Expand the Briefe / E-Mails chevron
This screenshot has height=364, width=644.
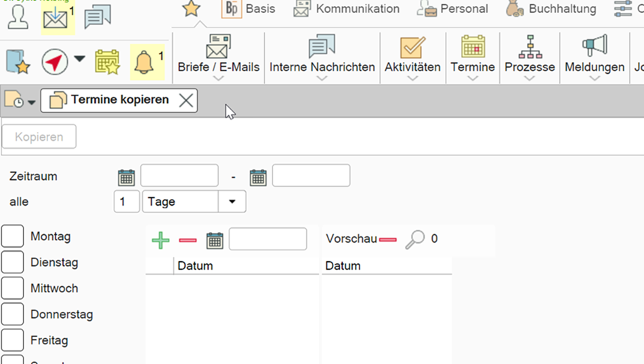[218, 78]
